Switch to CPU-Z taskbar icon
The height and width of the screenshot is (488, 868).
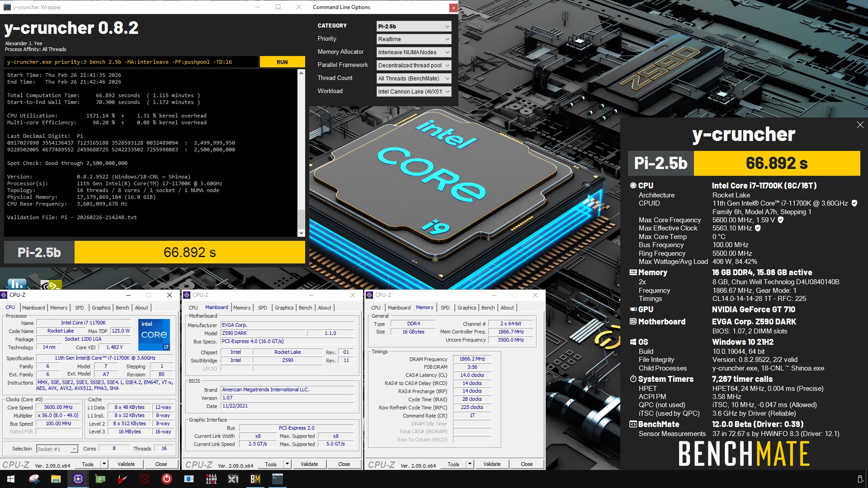[x=78, y=479]
